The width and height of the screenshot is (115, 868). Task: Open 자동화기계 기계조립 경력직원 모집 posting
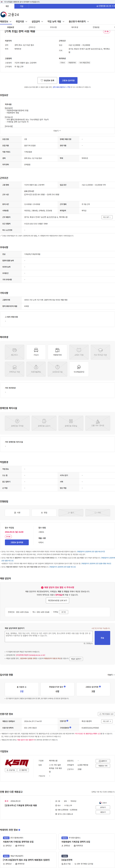pos(18,842)
